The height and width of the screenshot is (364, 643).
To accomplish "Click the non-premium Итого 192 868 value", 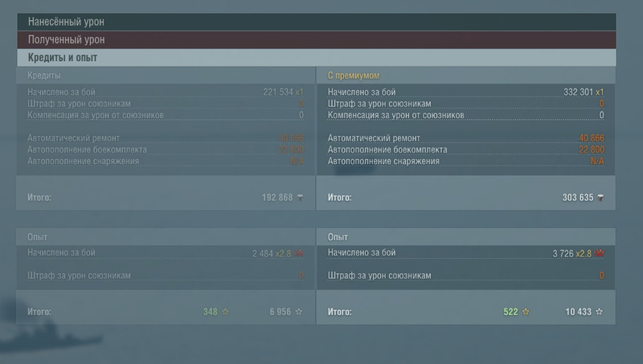I will click(277, 198).
